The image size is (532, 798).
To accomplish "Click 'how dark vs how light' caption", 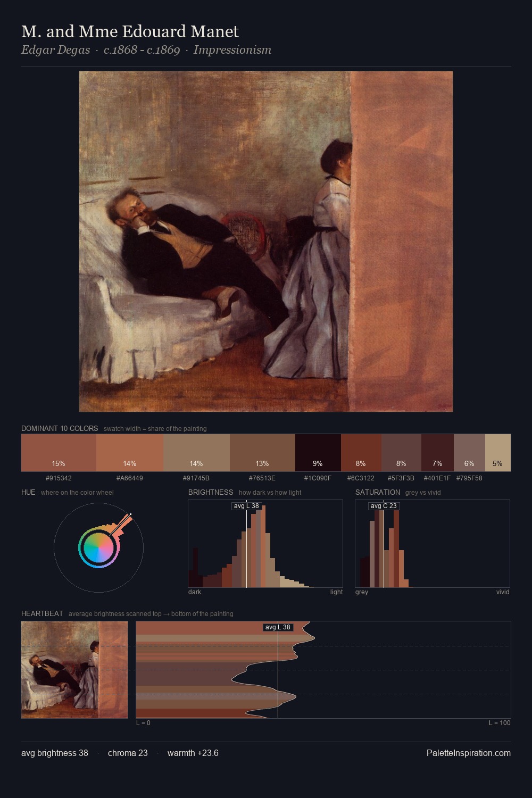I will pos(270,493).
